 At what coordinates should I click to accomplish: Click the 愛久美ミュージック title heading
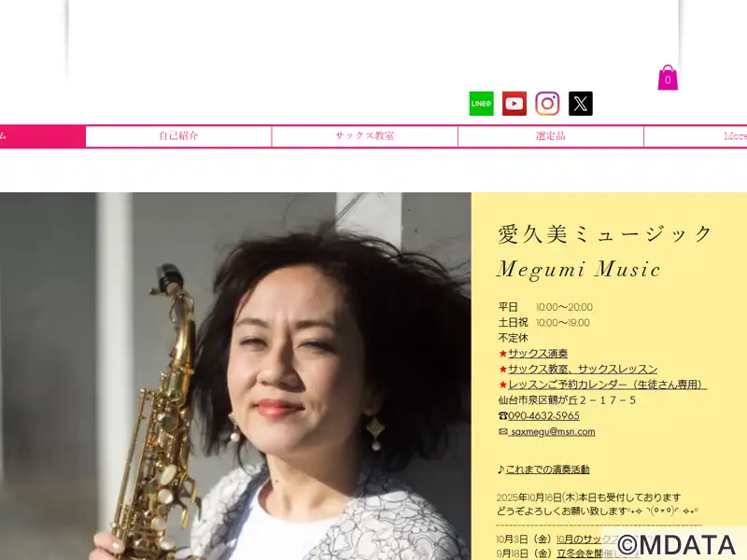pos(604,234)
